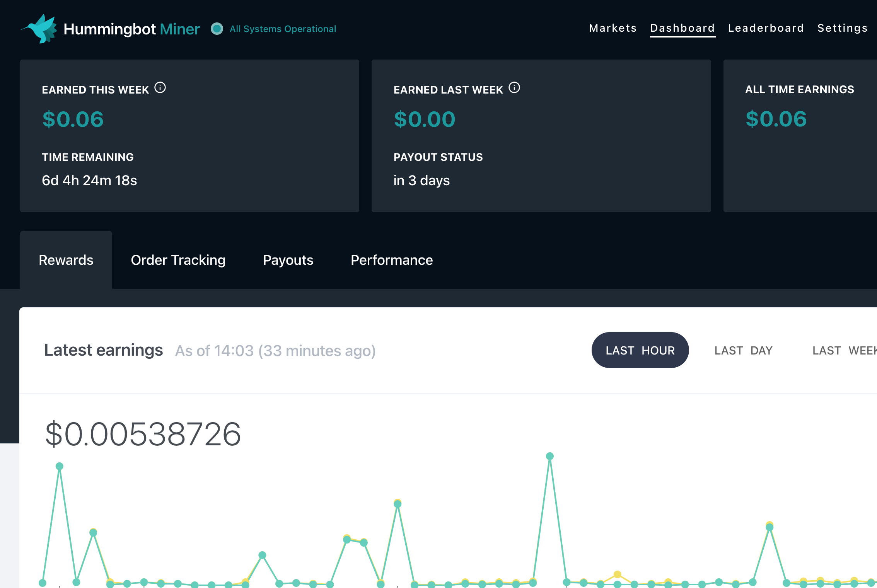Image resolution: width=877 pixels, height=588 pixels.
Task: Open the Payouts tab
Action: tap(288, 260)
